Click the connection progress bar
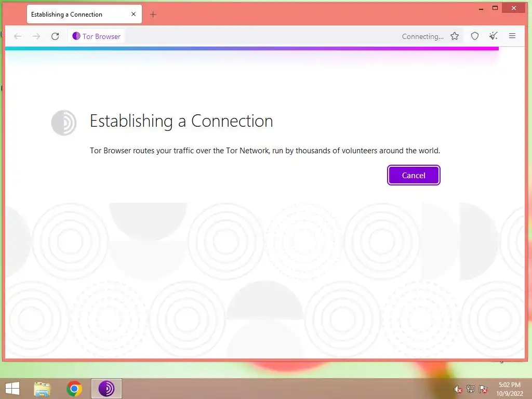The image size is (532, 399). (252, 48)
